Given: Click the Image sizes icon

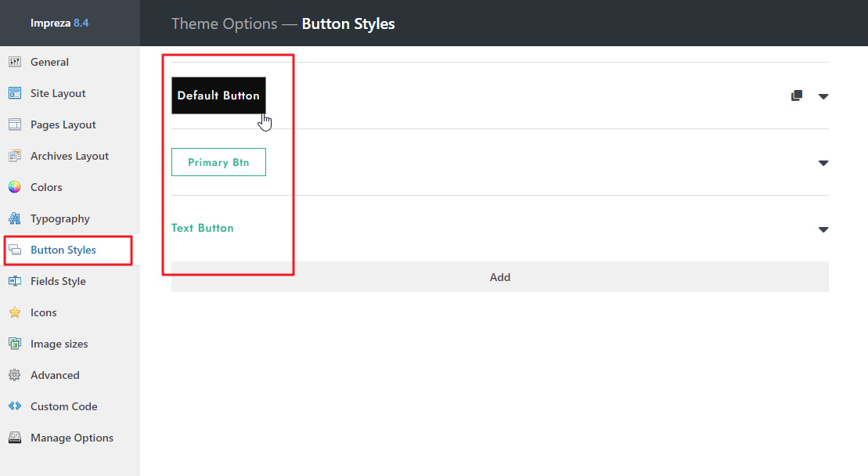Looking at the screenshot, I should pyautogui.click(x=15, y=344).
